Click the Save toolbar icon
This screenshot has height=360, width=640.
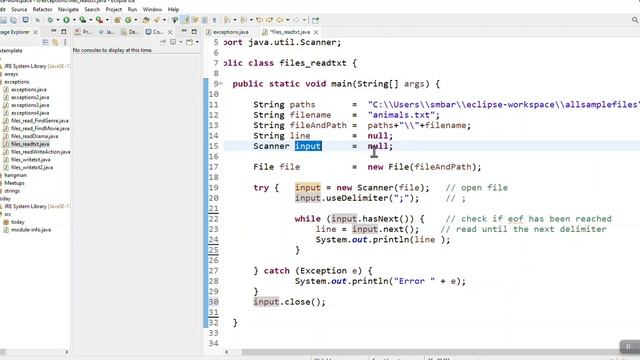pyautogui.click(x=3, y=20)
